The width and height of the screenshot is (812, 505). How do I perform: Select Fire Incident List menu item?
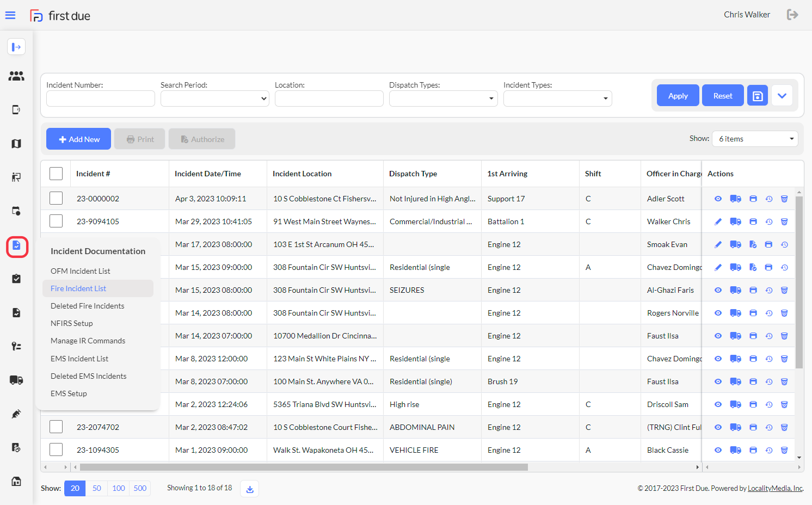pyautogui.click(x=98, y=288)
